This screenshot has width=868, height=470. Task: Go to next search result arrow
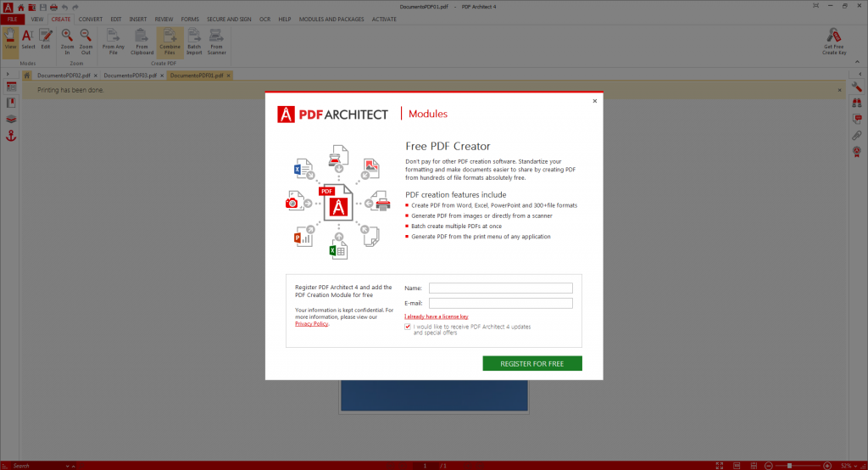click(x=68, y=466)
